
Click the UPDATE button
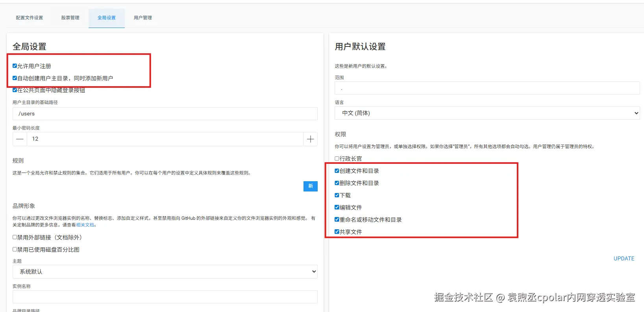click(624, 258)
